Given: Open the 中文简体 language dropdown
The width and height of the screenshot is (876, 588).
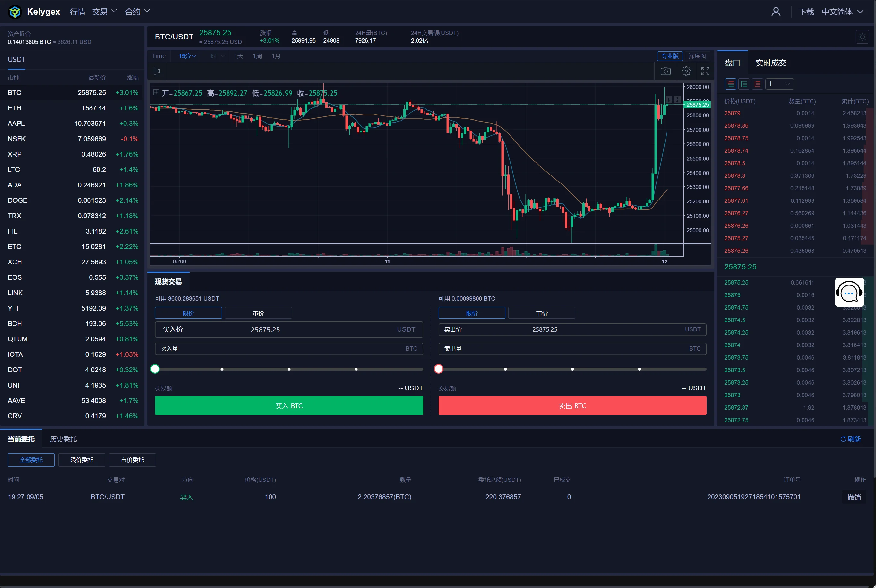Looking at the screenshot, I should [x=842, y=12].
